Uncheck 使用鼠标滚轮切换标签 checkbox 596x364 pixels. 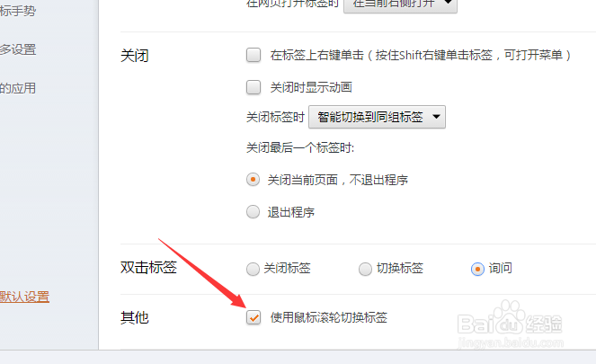(x=254, y=317)
